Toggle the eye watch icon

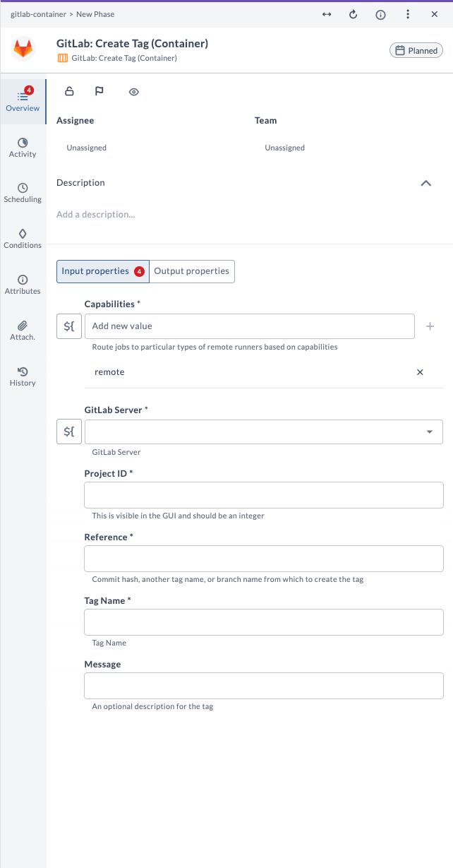[134, 92]
